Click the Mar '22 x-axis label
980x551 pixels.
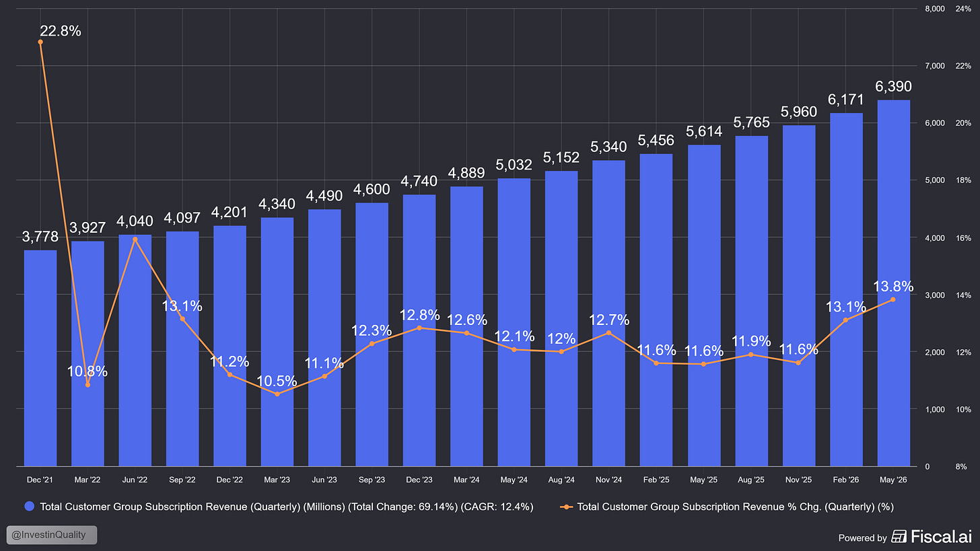pyautogui.click(x=87, y=480)
